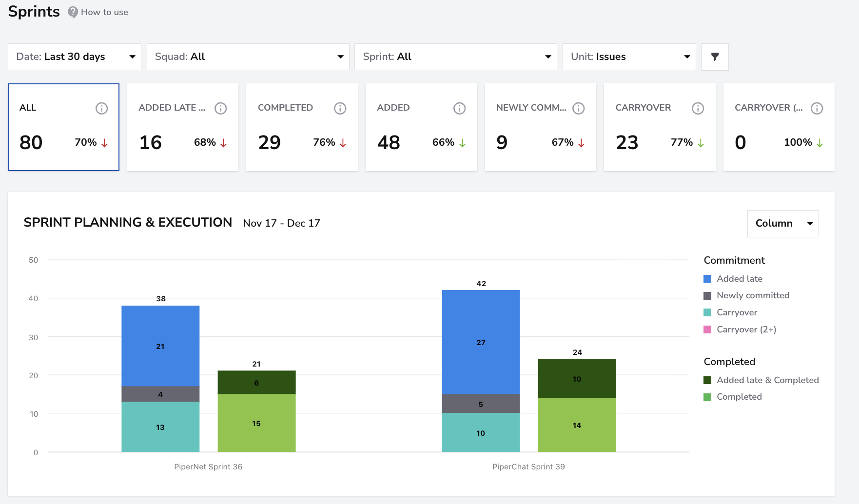Click PiperChat Sprint 39 blue bar segment
Image resolution: width=859 pixels, height=504 pixels.
pos(481,342)
